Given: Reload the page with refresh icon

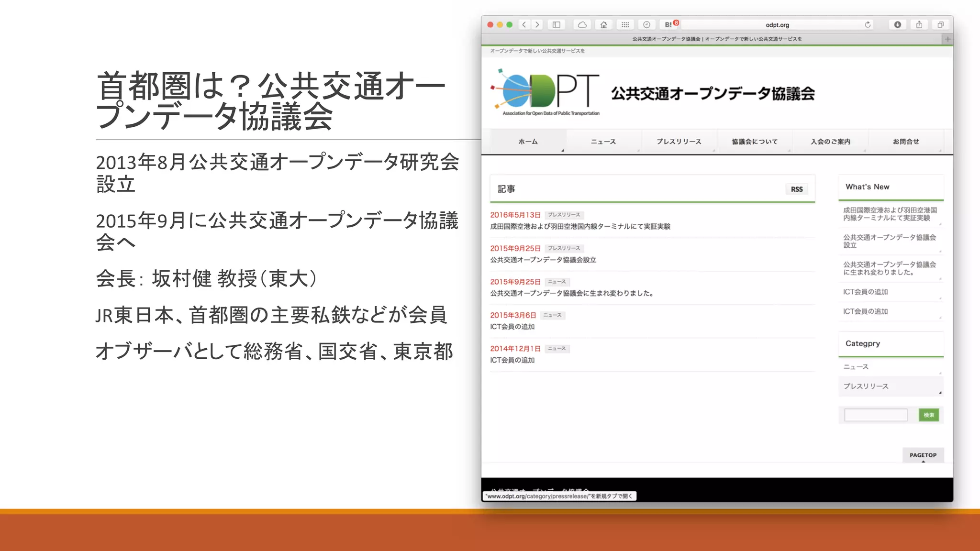Looking at the screenshot, I should coord(868,24).
